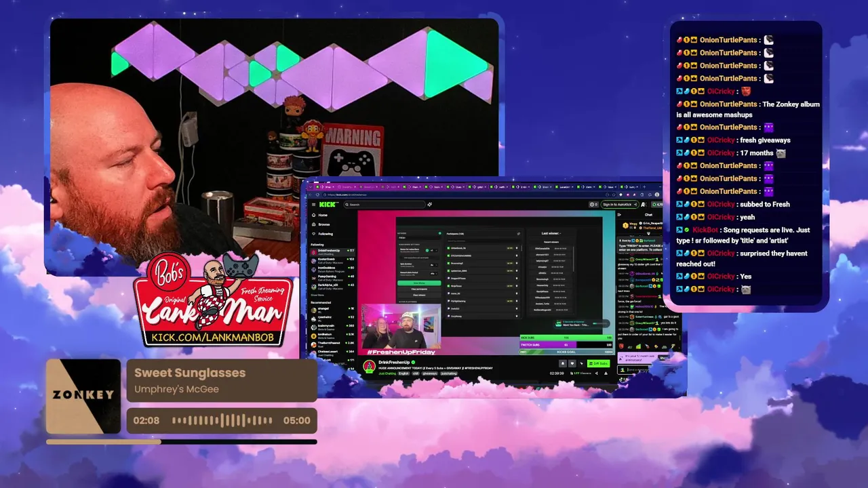This screenshot has width=868, height=488.
Task: Focus the Kick search field
Action: pos(384,205)
